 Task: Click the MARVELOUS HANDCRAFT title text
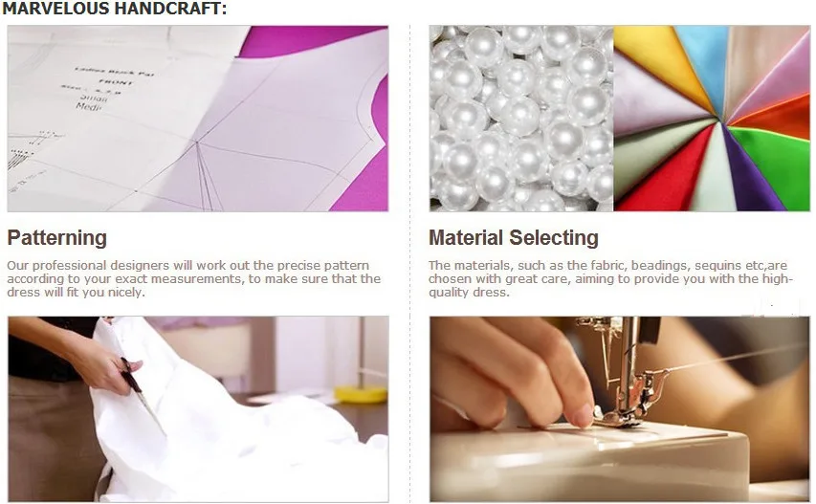(115, 9)
